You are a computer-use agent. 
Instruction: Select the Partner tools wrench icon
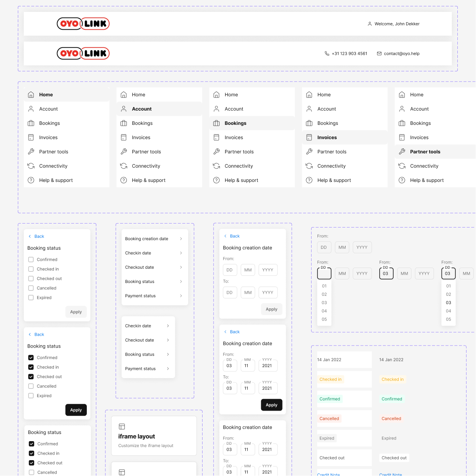[x=31, y=151]
